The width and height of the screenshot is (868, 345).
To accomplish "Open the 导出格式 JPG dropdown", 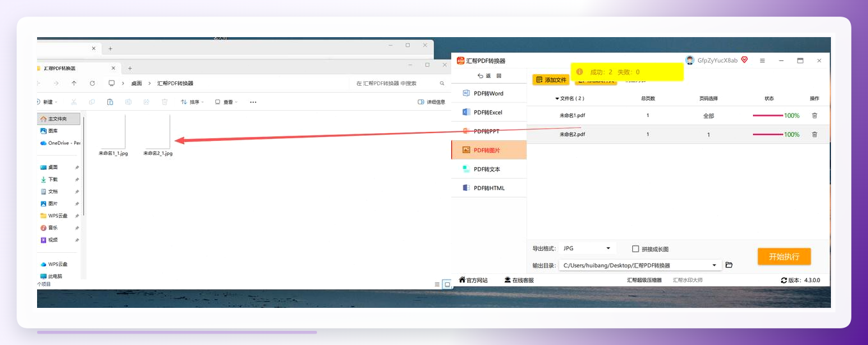I will (x=587, y=248).
